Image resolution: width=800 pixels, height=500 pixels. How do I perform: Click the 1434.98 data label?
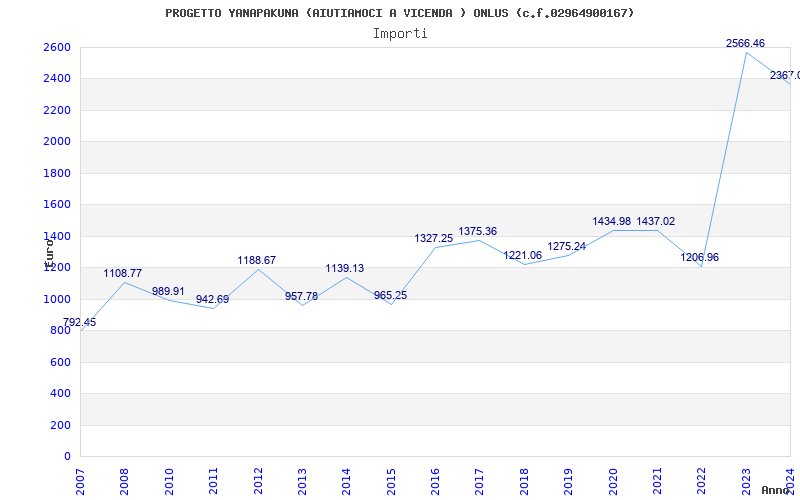[611, 221]
